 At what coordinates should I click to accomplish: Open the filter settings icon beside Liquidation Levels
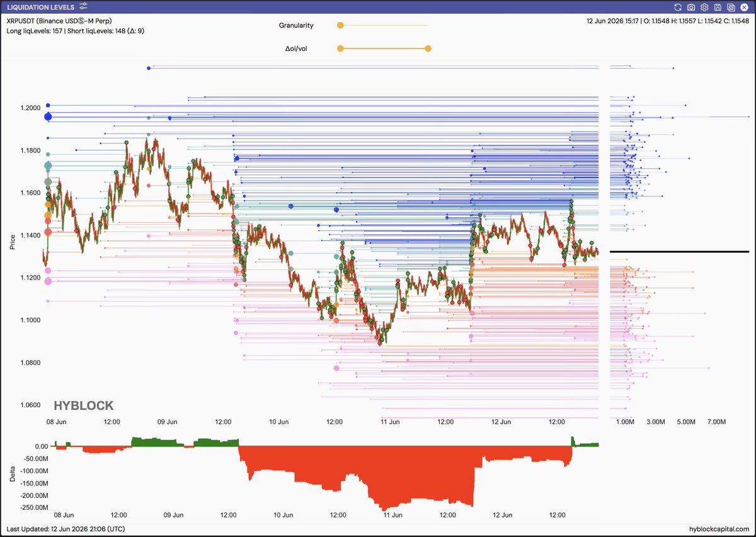coord(84,7)
